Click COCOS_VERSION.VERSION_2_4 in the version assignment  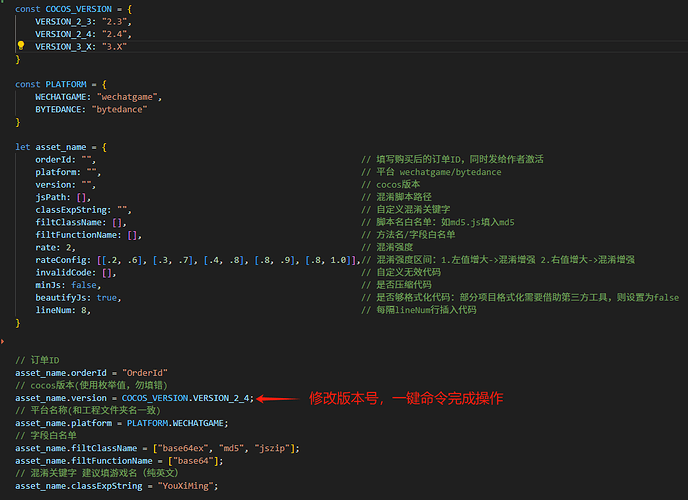coord(186,398)
